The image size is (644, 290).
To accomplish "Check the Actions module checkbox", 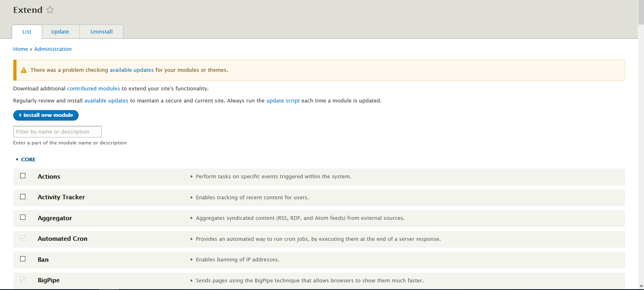I will click(x=23, y=175).
